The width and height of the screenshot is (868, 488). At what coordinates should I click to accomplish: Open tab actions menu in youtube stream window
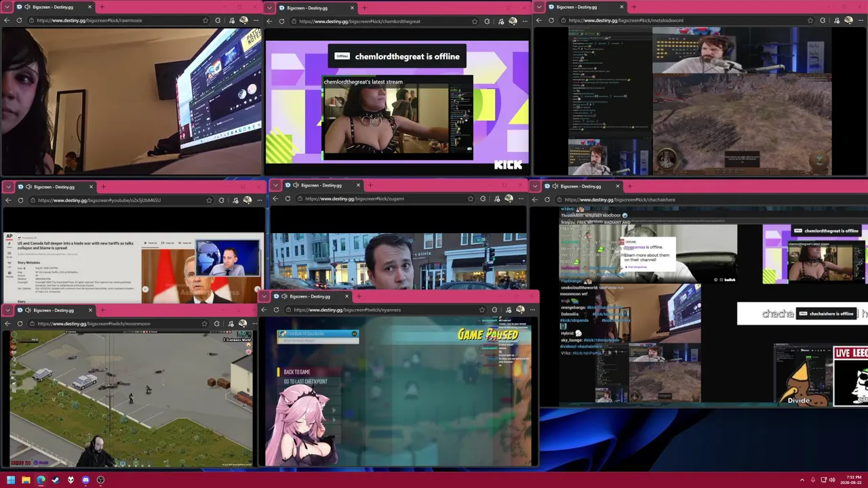pos(8,186)
